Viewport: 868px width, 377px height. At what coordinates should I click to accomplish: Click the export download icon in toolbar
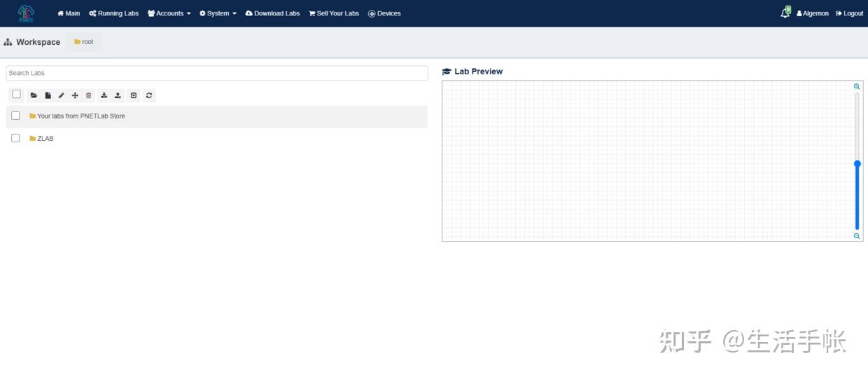[104, 95]
